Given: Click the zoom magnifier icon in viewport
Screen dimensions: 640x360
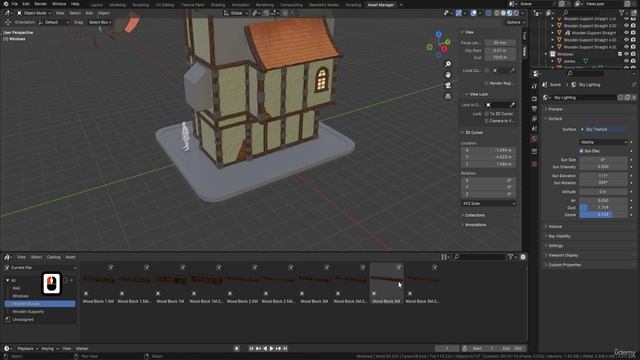Looking at the screenshot, I should pos(448,64).
